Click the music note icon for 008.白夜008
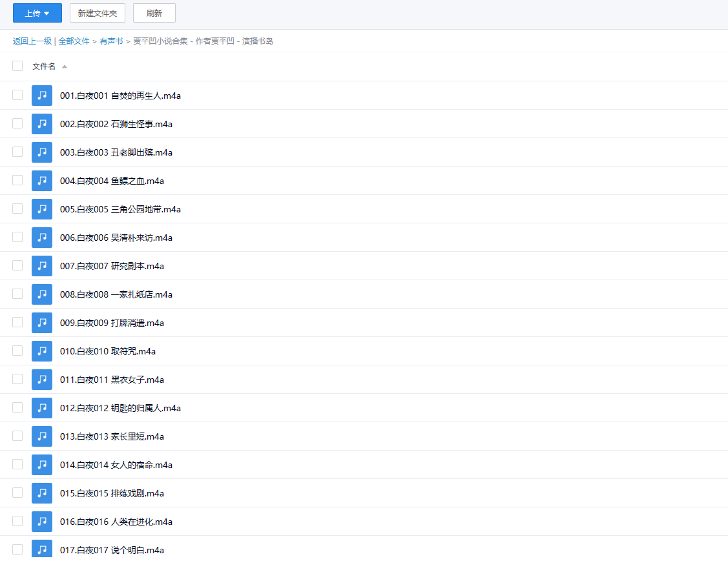This screenshot has height=561, width=728. [42, 294]
